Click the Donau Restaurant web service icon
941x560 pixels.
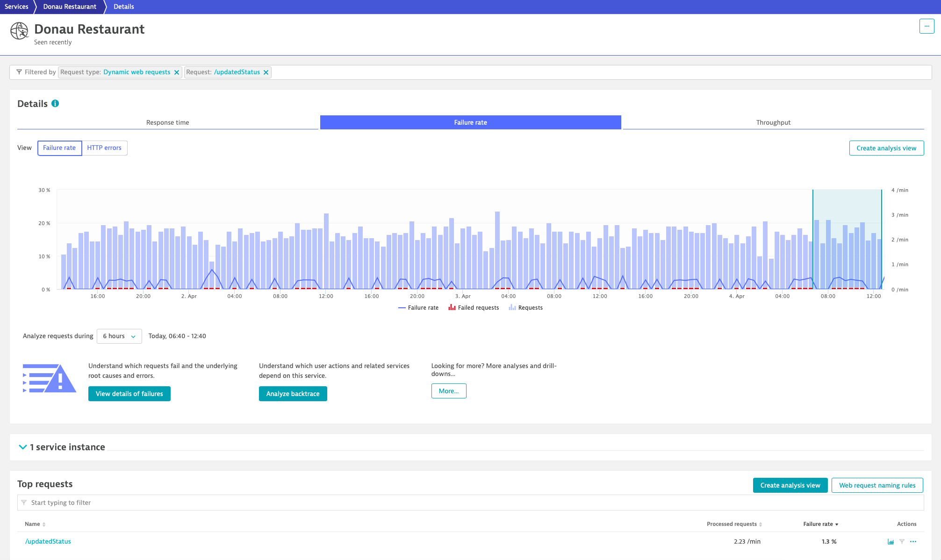pos(20,31)
